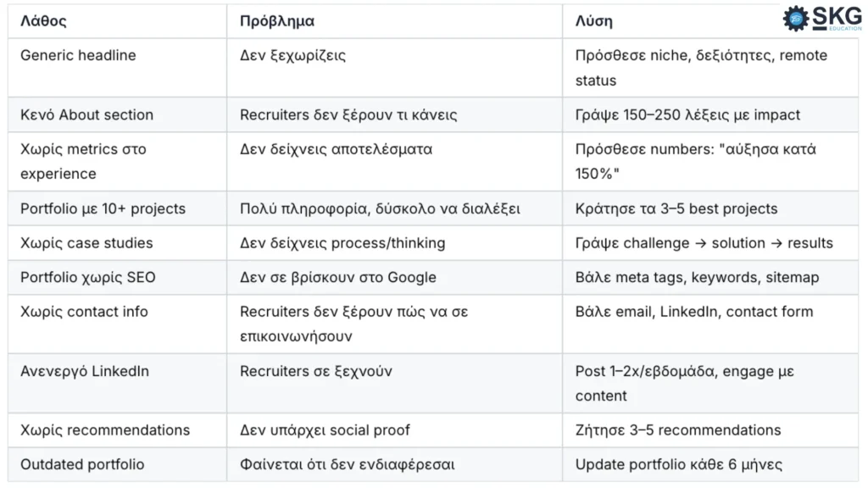Click the Κενό About section cell
Screen dimensions: 868x488
pyautogui.click(x=86, y=114)
